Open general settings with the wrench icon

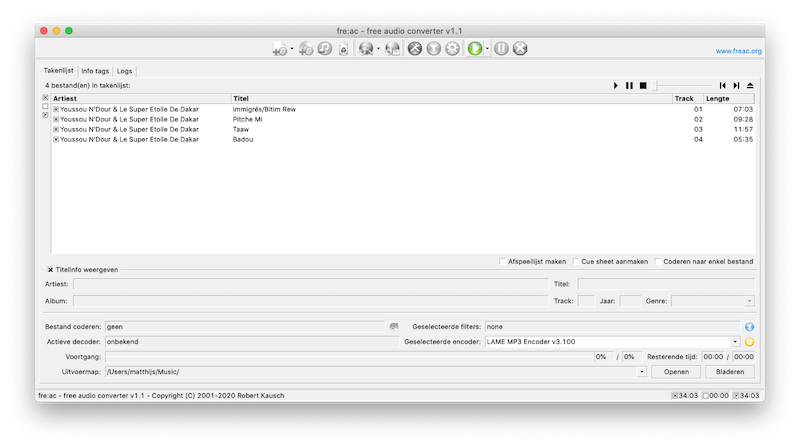[x=415, y=48]
